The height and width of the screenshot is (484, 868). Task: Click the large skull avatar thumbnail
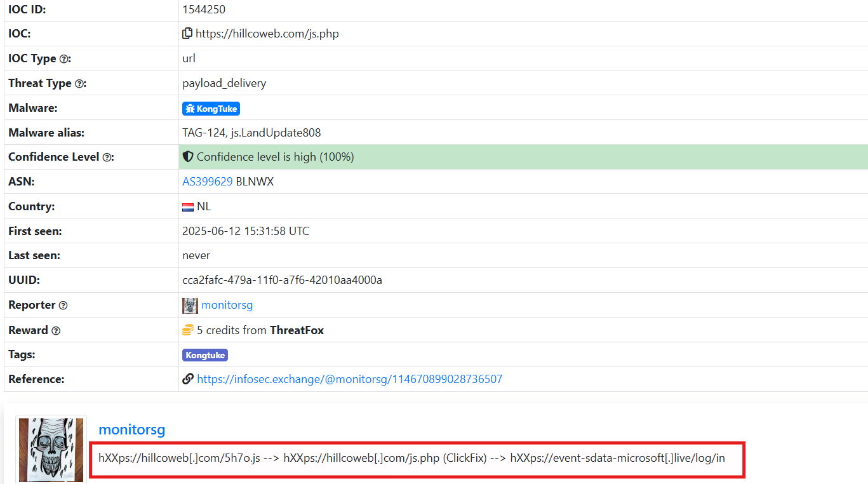(51, 450)
